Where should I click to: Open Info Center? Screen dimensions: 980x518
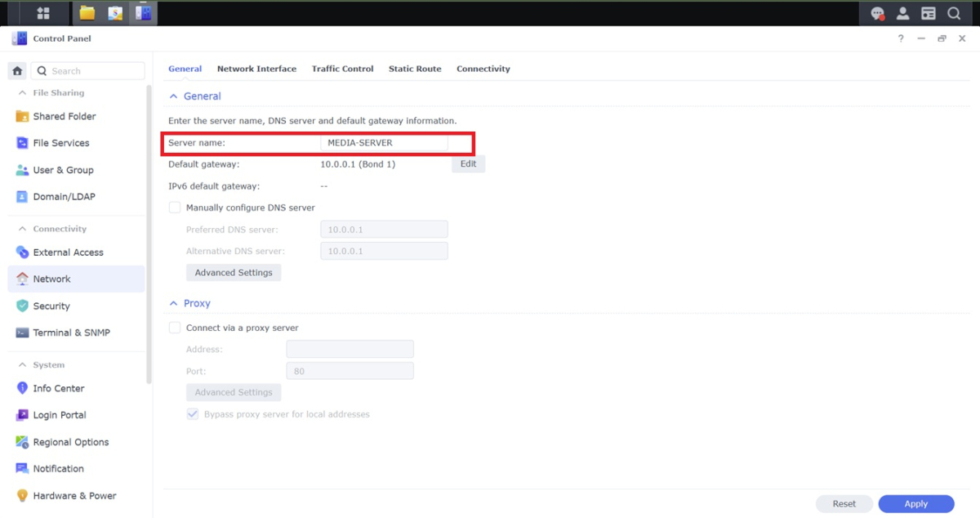76,388
